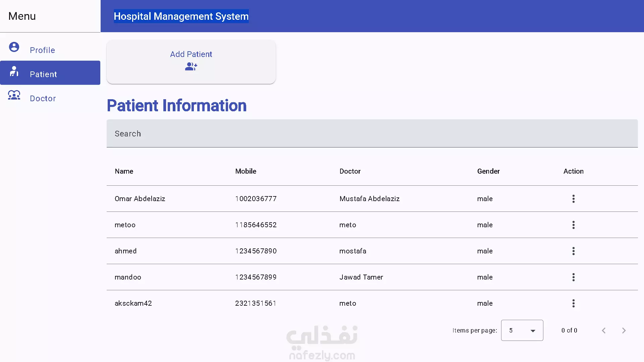The height and width of the screenshot is (362, 644).
Task: Click the Add Patient button
Action: pyautogui.click(x=191, y=62)
